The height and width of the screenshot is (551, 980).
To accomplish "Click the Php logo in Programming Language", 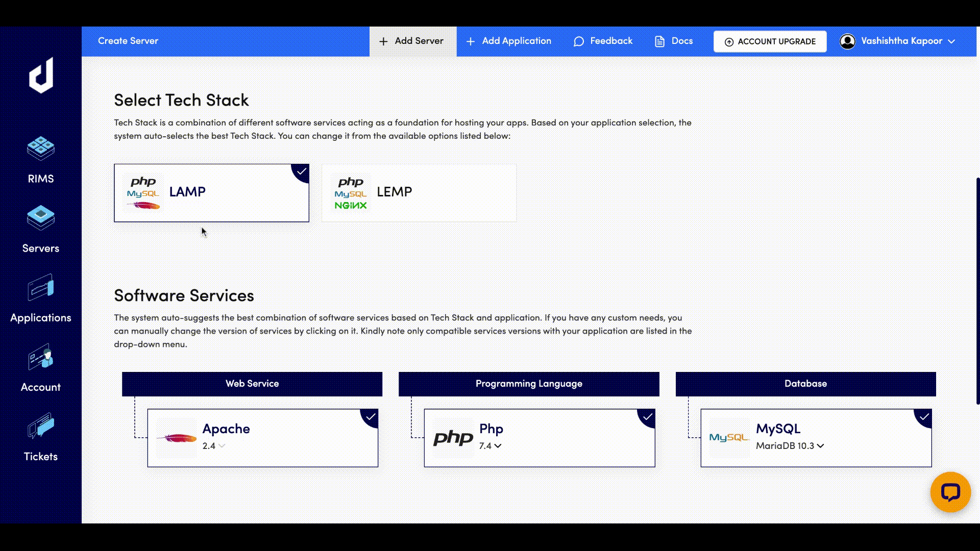I will (453, 438).
